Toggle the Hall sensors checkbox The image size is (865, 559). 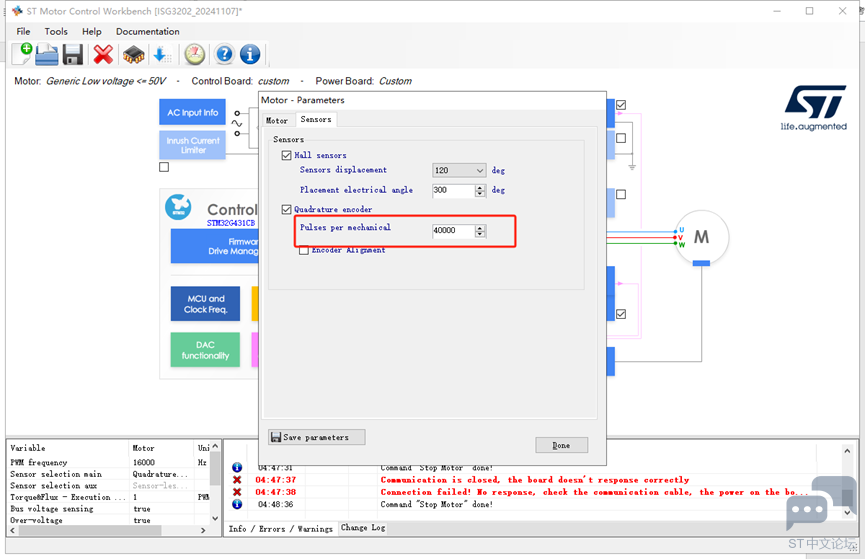point(286,156)
